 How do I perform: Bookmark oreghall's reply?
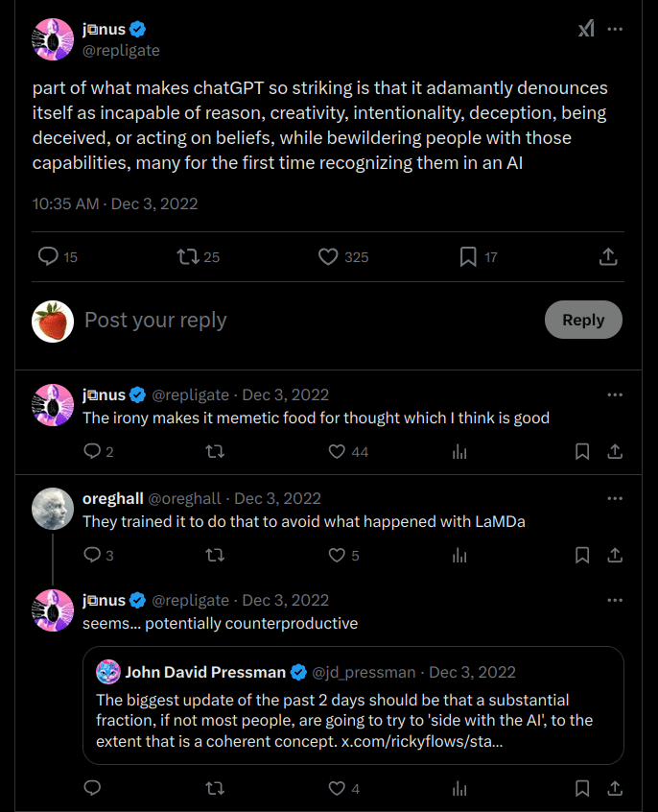(582, 555)
